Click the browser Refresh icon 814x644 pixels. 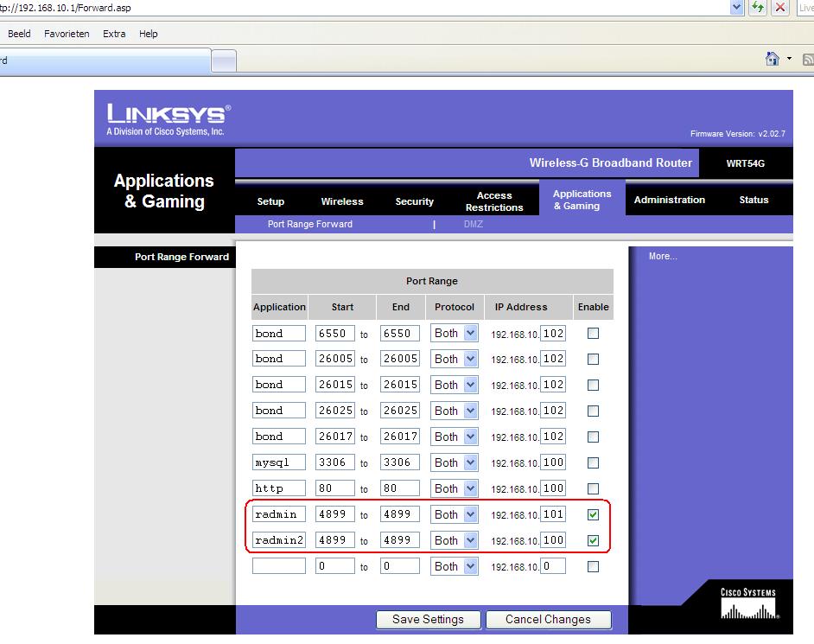(759, 8)
